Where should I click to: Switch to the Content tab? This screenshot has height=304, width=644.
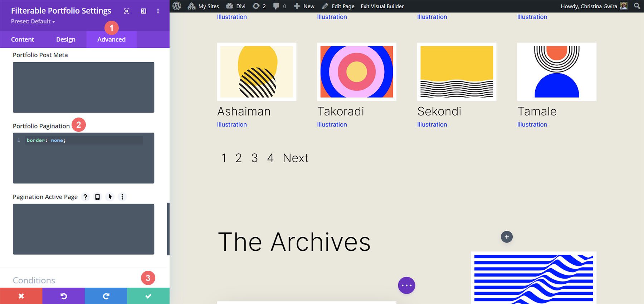pos(23,39)
